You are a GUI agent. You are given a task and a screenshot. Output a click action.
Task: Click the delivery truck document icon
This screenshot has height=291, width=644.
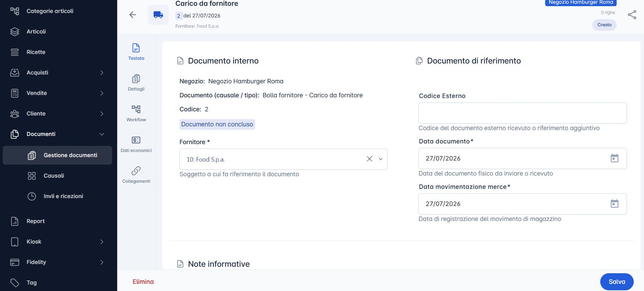click(158, 15)
